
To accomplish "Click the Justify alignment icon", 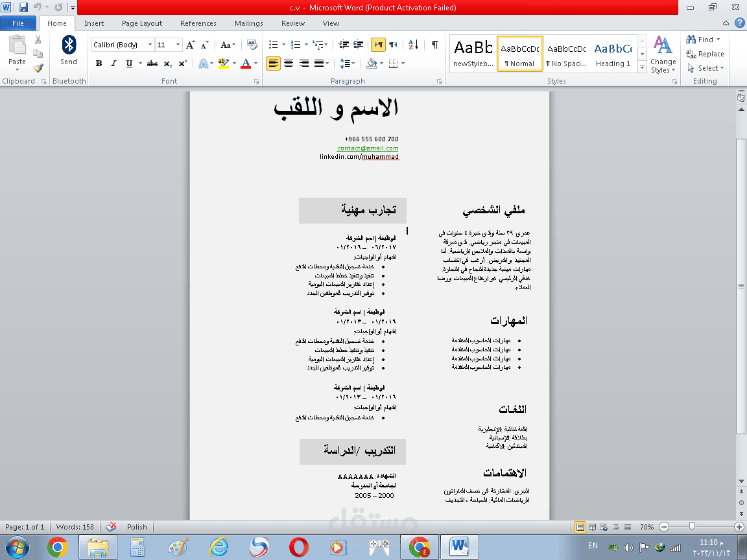I will click(x=319, y=64).
